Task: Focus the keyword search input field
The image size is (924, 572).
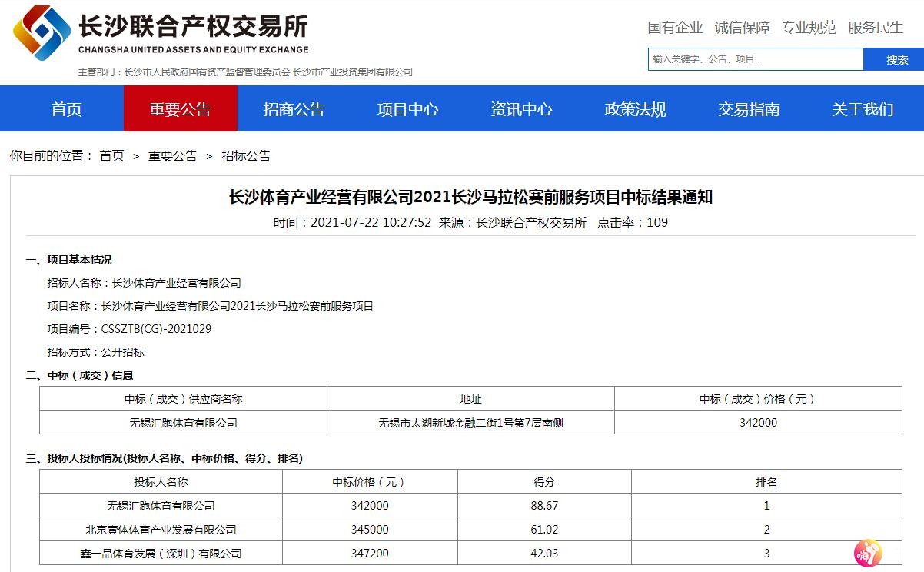Action: pyautogui.click(x=756, y=59)
